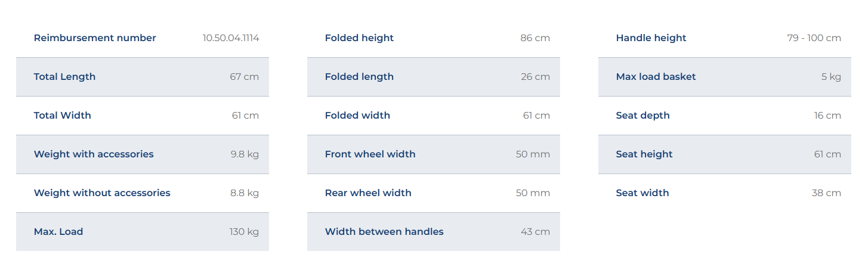Select the Max load basket row
Viewport: 868px width, 279px height.
(724, 77)
